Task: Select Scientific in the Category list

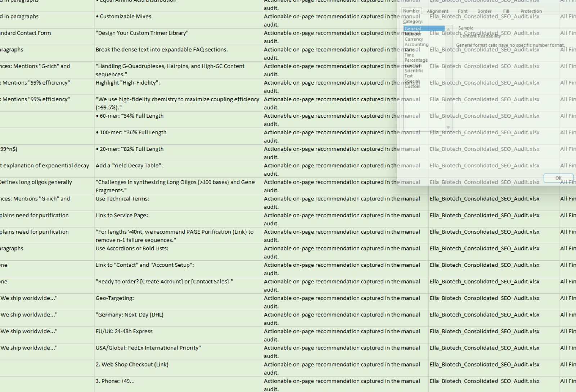Action: tap(414, 71)
